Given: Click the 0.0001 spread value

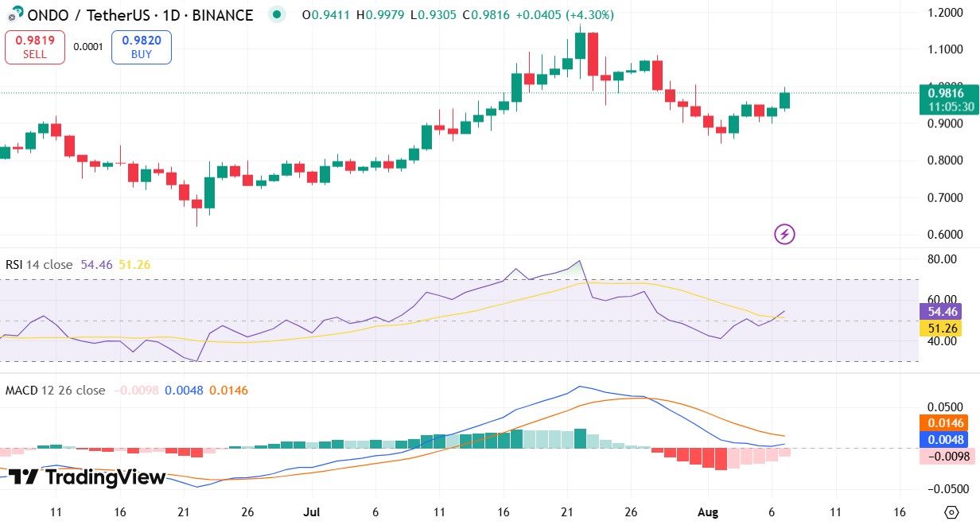Looking at the screenshot, I should point(87,47).
